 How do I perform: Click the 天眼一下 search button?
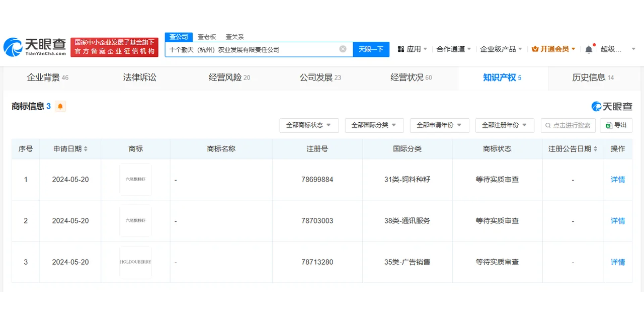click(371, 49)
